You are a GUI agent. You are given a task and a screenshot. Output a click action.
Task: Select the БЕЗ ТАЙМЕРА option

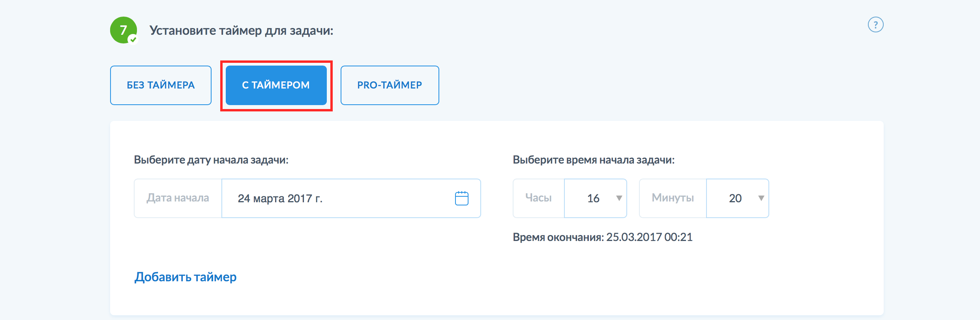click(x=161, y=85)
